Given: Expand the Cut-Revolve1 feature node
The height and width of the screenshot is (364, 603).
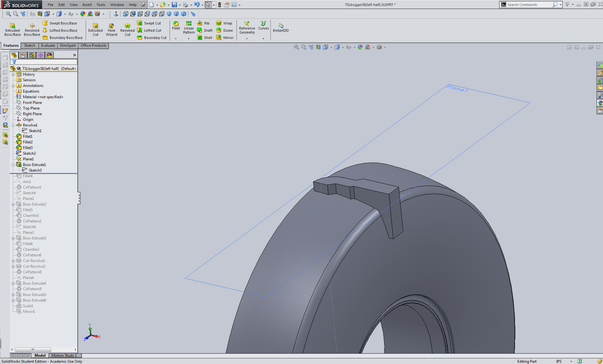Looking at the screenshot, I should (13, 261).
